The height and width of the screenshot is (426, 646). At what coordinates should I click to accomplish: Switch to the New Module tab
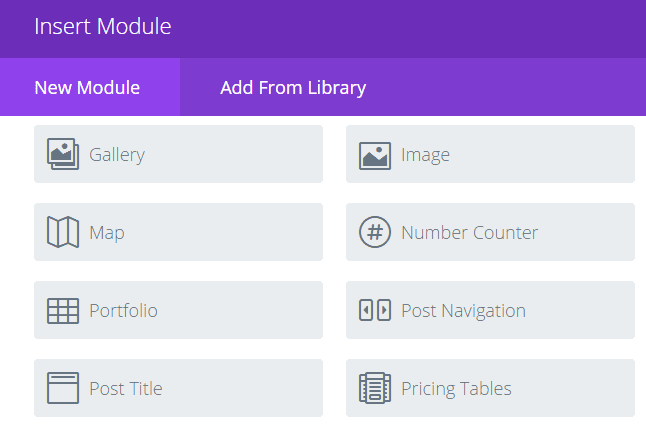coord(88,87)
